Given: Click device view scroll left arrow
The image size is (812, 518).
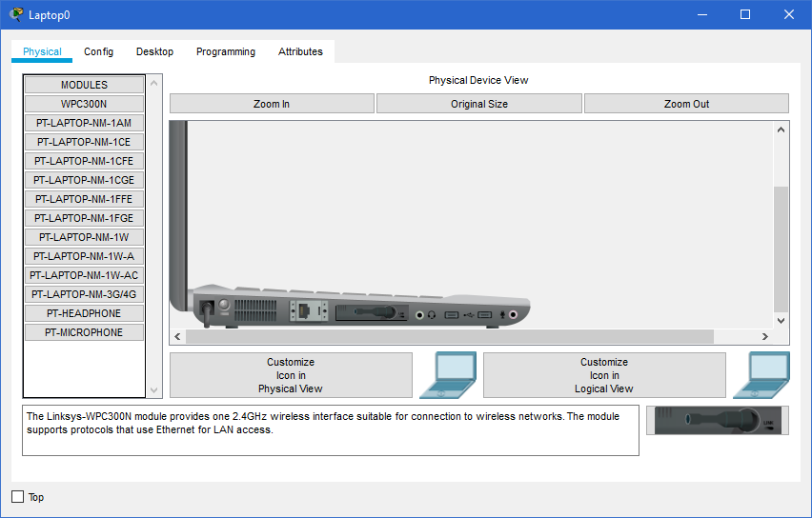Looking at the screenshot, I should click(x=177, y=337).
